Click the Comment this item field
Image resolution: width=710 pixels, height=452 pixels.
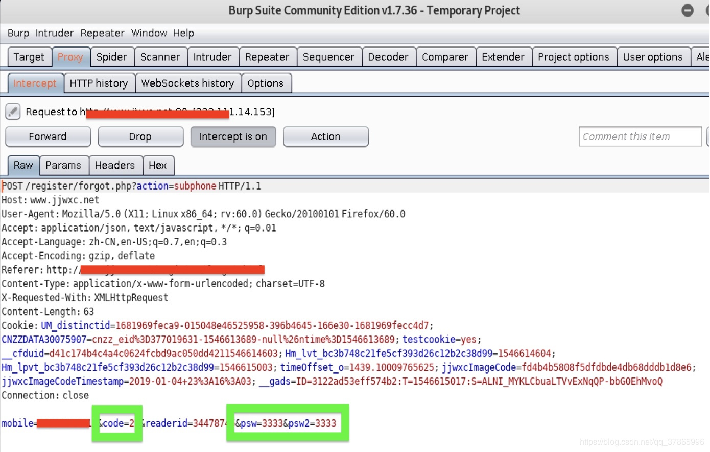640,136
